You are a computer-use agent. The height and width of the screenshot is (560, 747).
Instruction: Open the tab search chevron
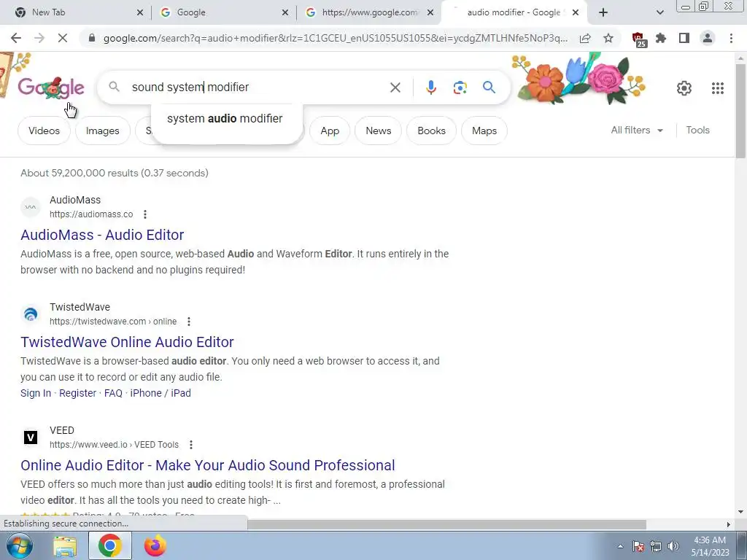[x=659, y=12]
